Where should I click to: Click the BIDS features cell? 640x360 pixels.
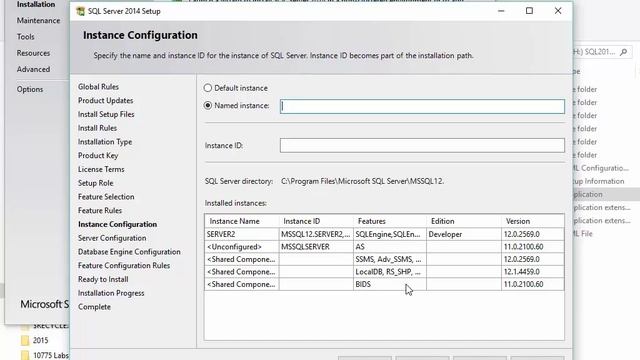point(390,284)
